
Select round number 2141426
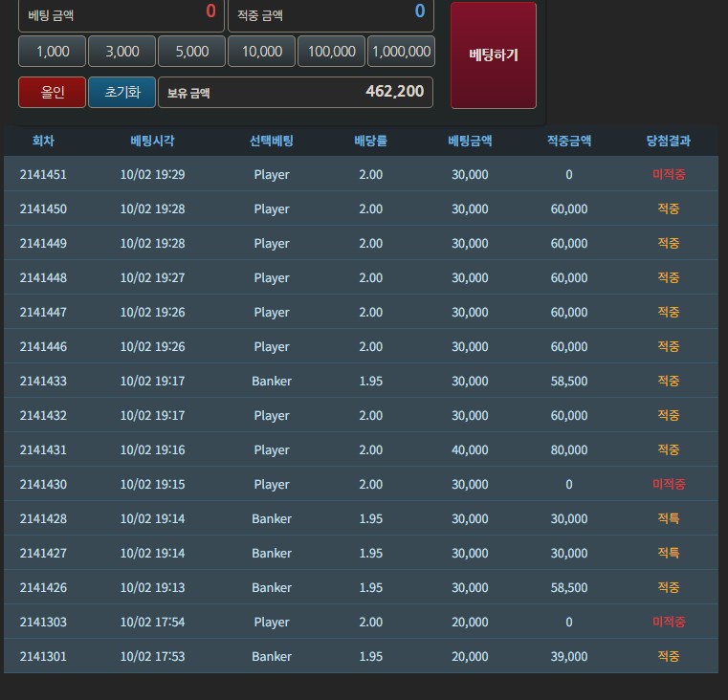tap(43, 588)
